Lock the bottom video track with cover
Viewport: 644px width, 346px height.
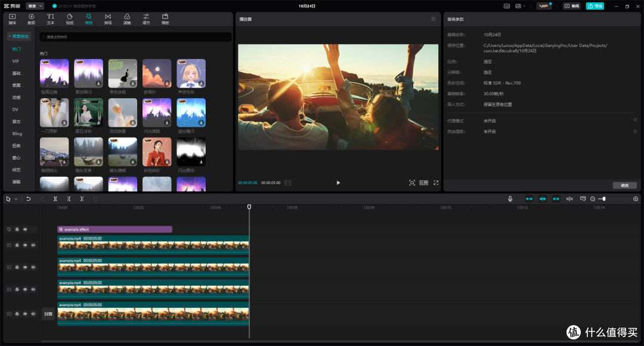[x=17, y=313]
